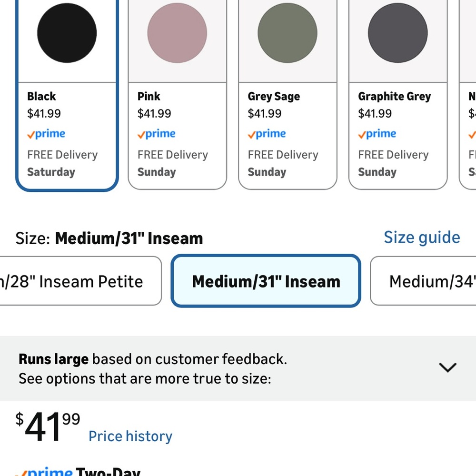Select the Pink variant card label

click(149, 96)
